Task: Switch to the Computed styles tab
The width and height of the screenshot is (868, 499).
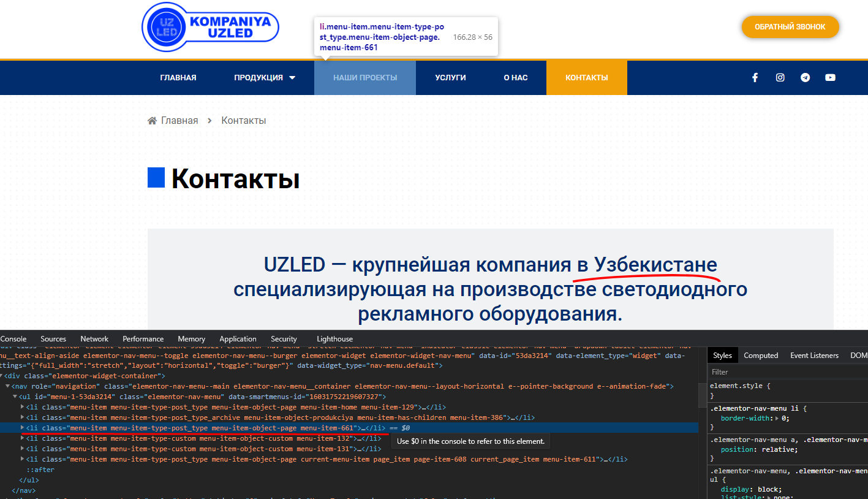Action: pyautogui.click(x=761, y=356)
